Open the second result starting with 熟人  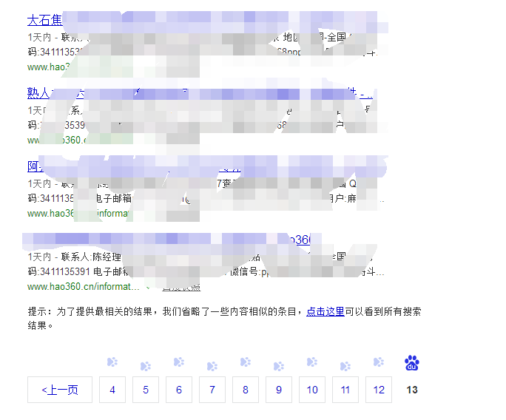(x=38, y=93)
